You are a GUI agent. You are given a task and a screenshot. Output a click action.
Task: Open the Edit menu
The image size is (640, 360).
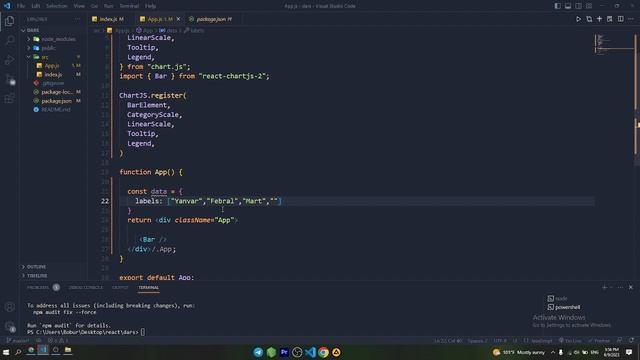[x=36, y=6]
